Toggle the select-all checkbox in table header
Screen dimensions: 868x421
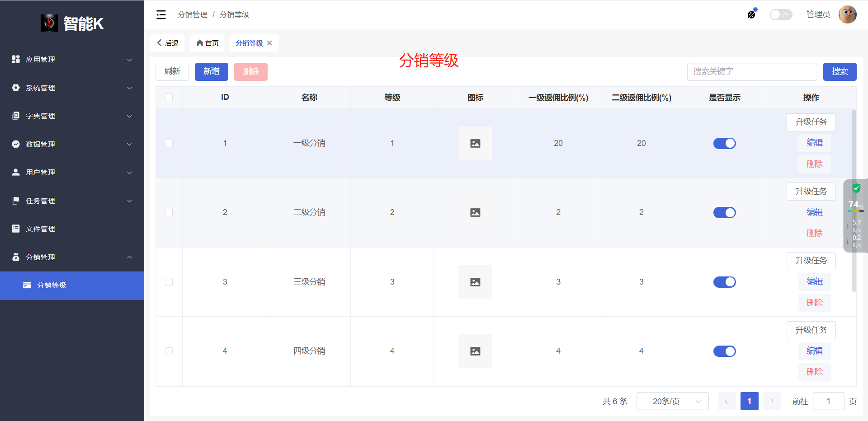(169, 97)
